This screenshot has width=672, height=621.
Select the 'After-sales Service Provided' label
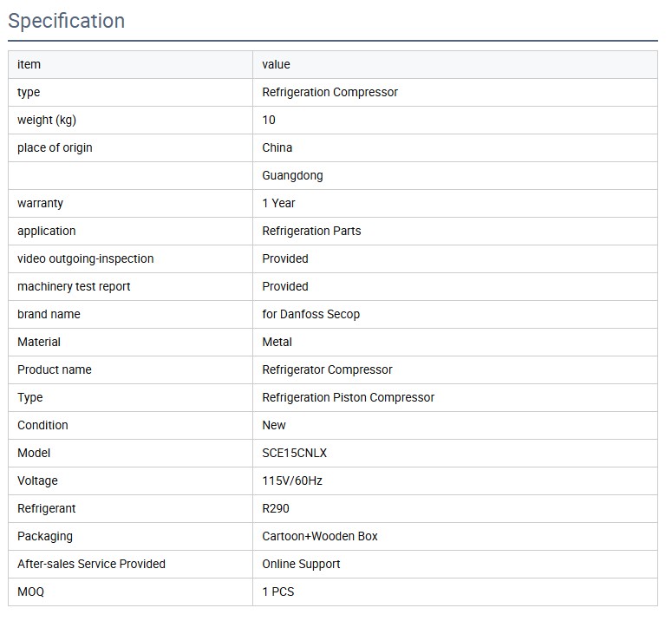91,564
